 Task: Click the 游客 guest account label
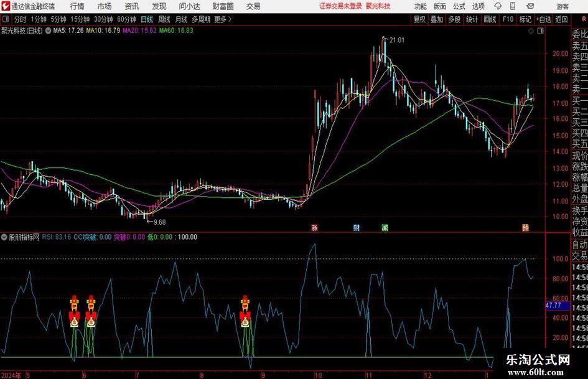562,6
